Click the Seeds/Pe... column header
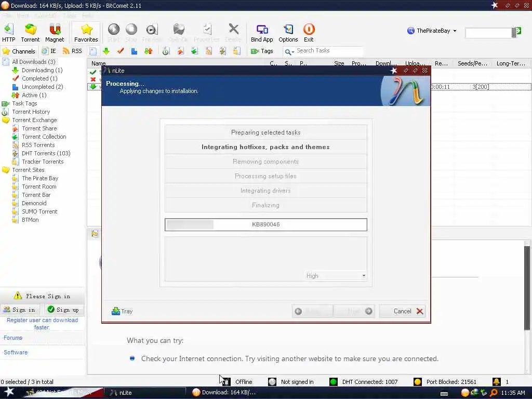This screenshot has height=399, width=532. tap(472, 63)
